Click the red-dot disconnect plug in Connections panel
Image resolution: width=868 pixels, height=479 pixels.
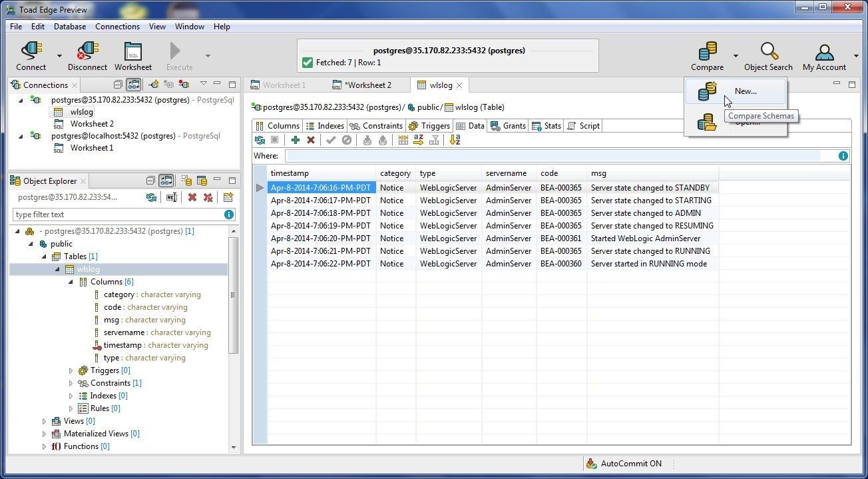pos(184,85)
